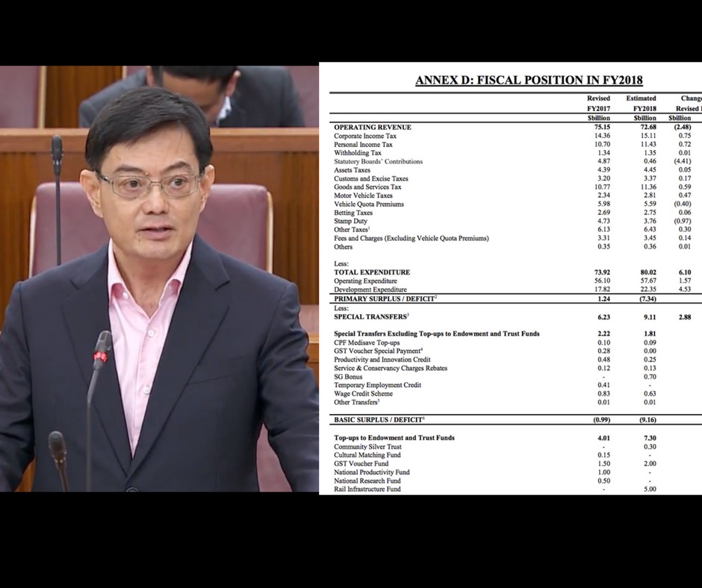This screenshot has height=588, width=702.
Task: Click the "Corporate Income Tax" row label
Action: (x=365, y=136)
